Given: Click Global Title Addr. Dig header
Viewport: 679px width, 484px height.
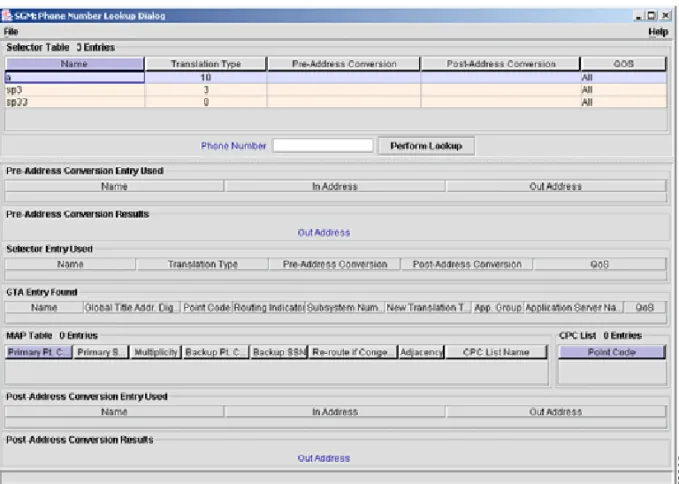Looking at the screenshot, I should 131,307.
